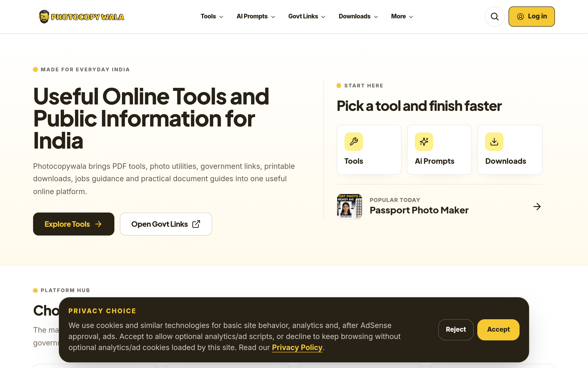Expand the Tools menu chevron

(221, 17)
